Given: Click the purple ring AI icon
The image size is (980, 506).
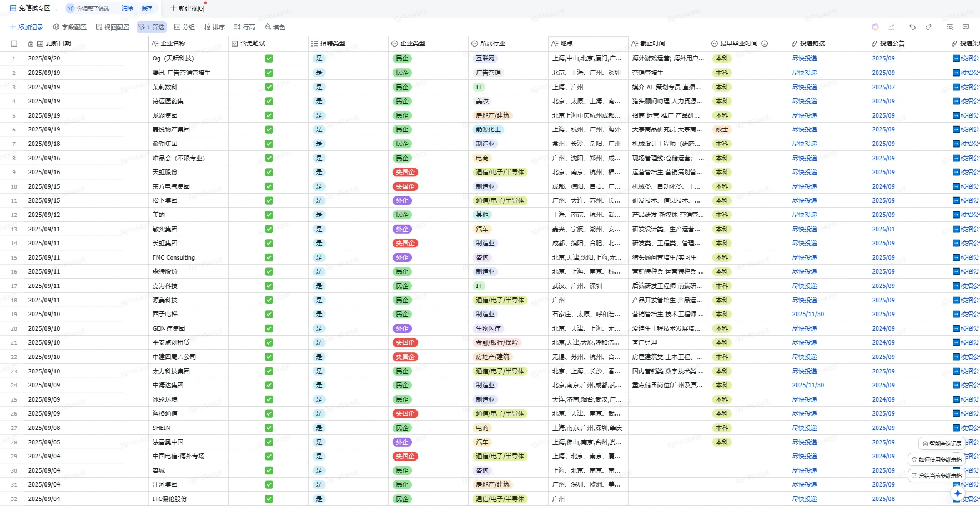Looking at the screenshot, I should (x=875, y=27).
